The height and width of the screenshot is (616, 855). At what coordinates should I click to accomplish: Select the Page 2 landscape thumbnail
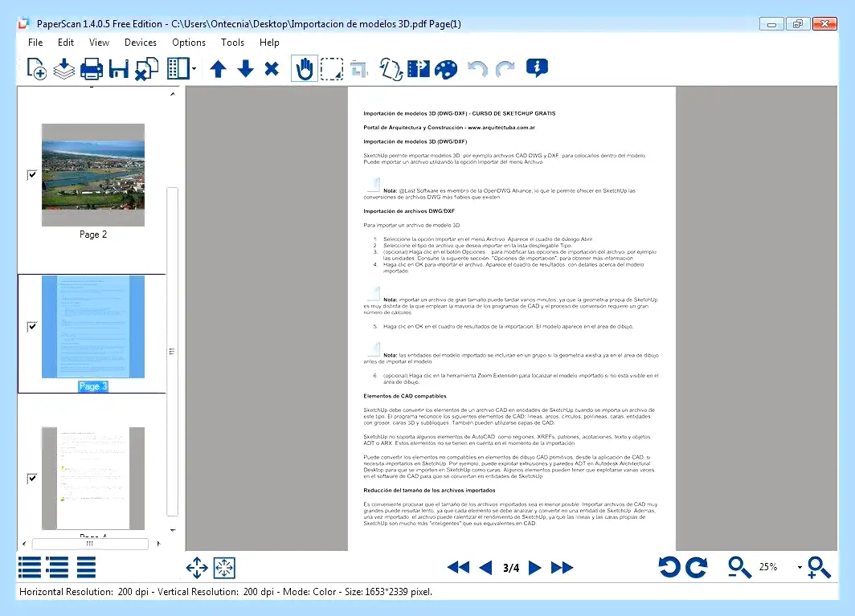(93, 175)
